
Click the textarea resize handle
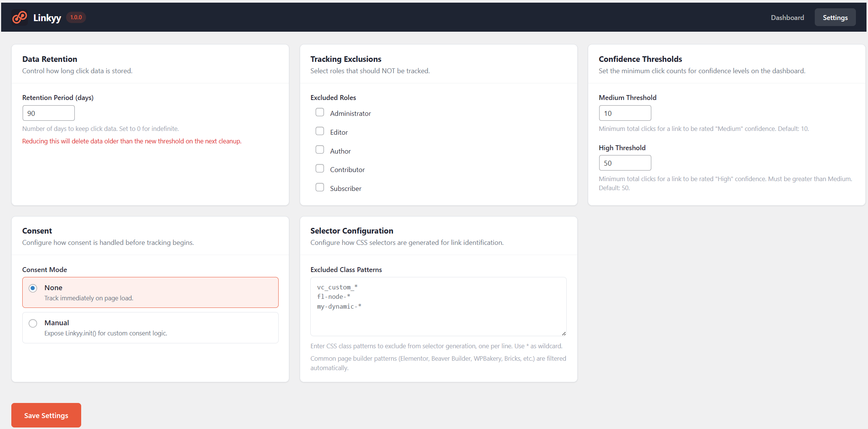[563, 333]
